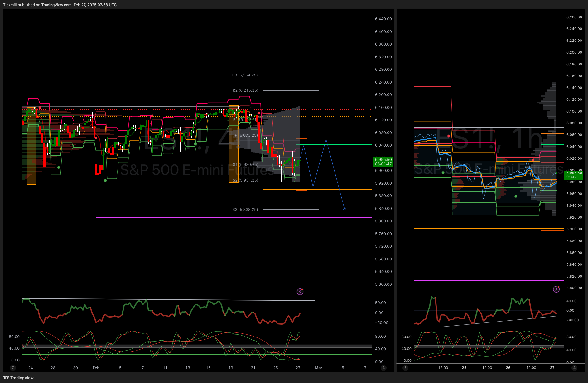Image resolution: width=588 pixels, height=383 pixels.
Task: Click the 5,720.00 price axis label
Action: (383, 246)
